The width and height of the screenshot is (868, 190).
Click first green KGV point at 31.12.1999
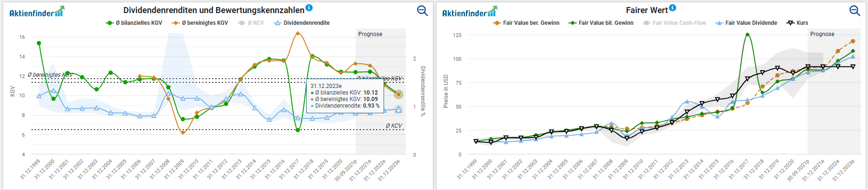pos(39,43)
